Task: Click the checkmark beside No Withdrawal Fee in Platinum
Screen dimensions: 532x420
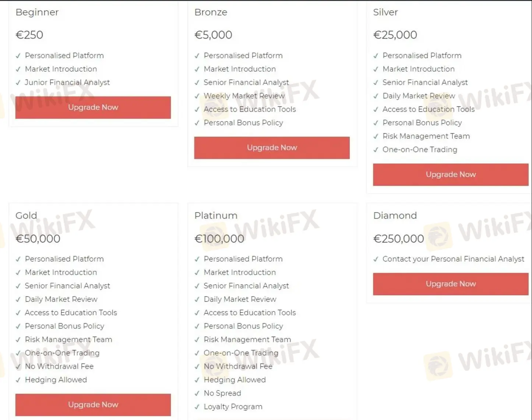Action: pos(197,366)
